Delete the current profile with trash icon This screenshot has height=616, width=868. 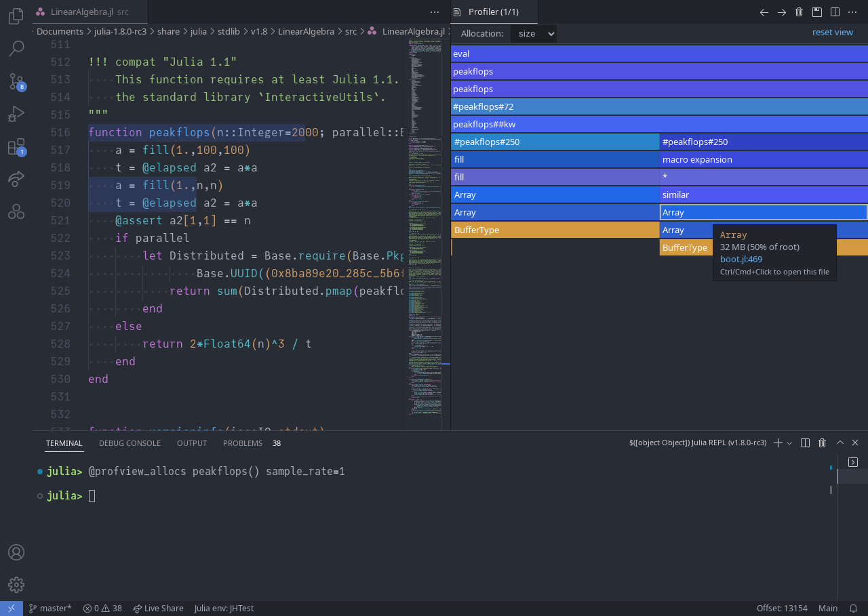[x=800, y=12]
